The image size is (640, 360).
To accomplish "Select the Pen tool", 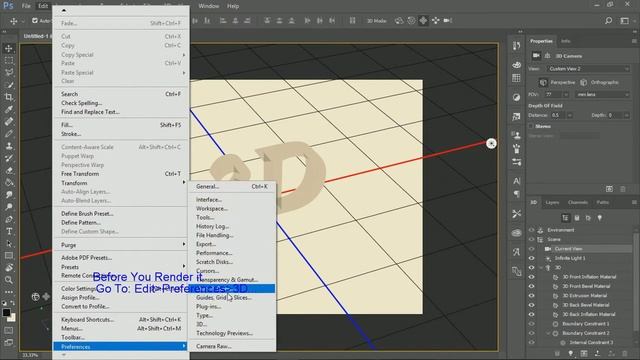I will pyautogui.click(x=9, y=219).
